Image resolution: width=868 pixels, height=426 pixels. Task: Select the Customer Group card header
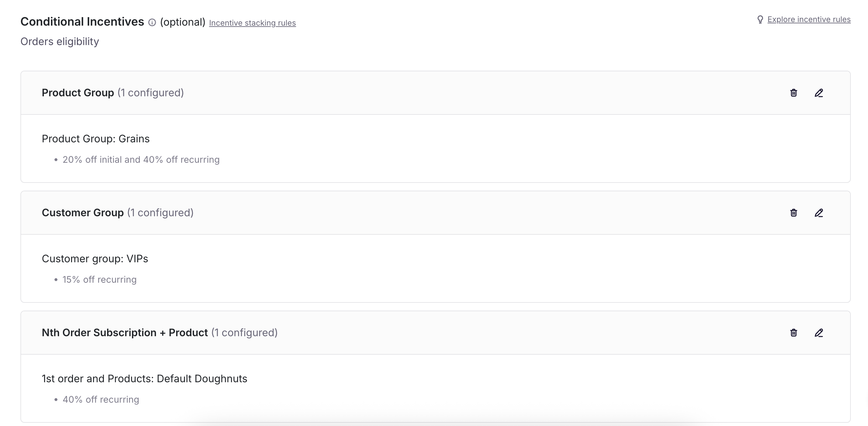tap(117, 212)
